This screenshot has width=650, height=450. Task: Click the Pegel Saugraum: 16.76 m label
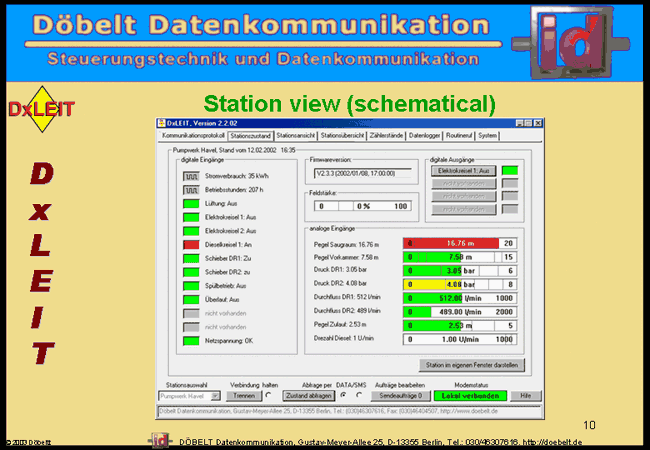[346, 244]
